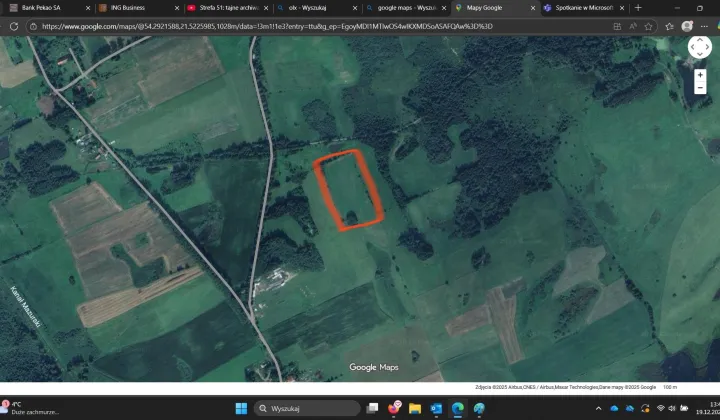The width and height of the screenshot is (720, 420).
Task: Click the compass to reset map orientation
Action: click(x=700, y=47)
